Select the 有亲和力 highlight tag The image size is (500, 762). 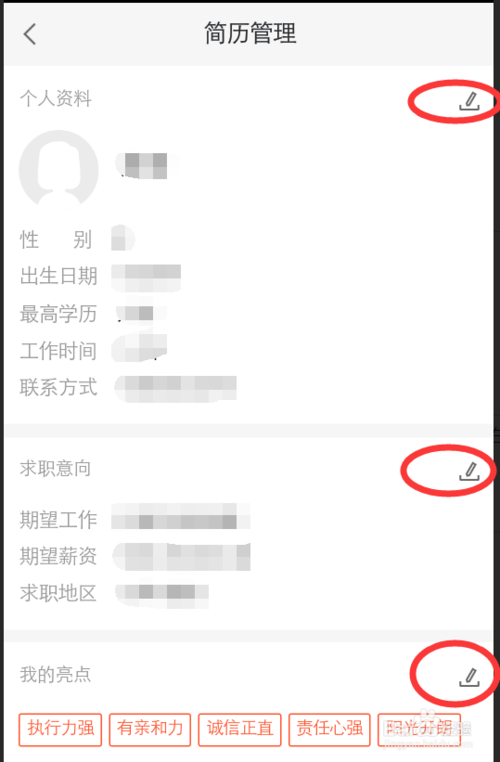pos(150,729)
